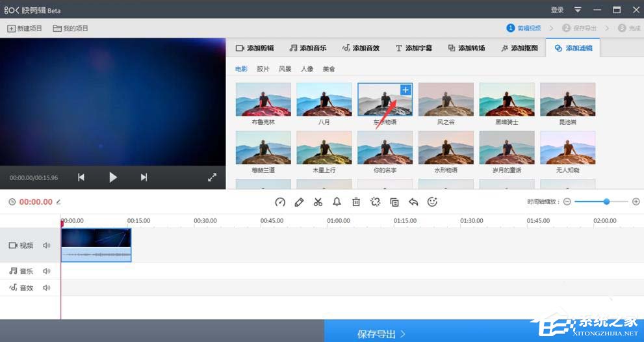This screenshot has height=342, width=644.
Task: Switch to 添加抠图 tab
Action: (519, 48)
